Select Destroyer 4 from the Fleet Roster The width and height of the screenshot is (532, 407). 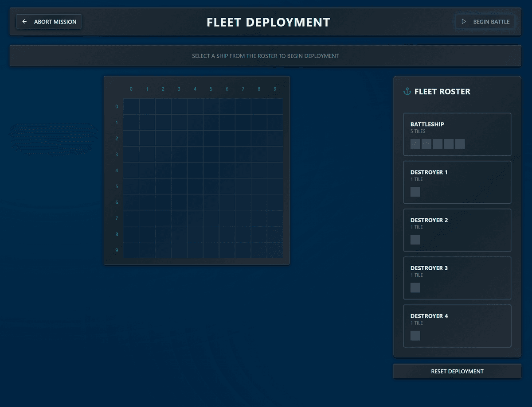pos(457,326)
